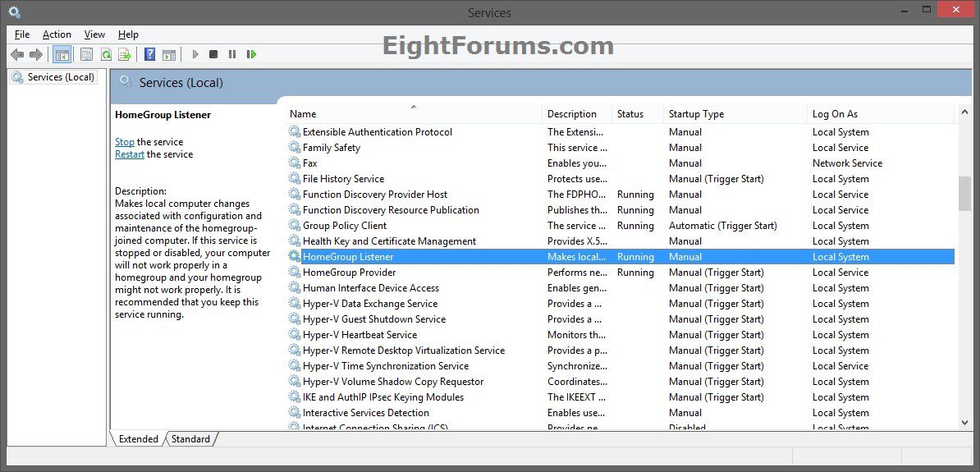Click the vertical scrollbar down arrow
The width and height of the screenshot is (980, 472).
coord(964,422)
